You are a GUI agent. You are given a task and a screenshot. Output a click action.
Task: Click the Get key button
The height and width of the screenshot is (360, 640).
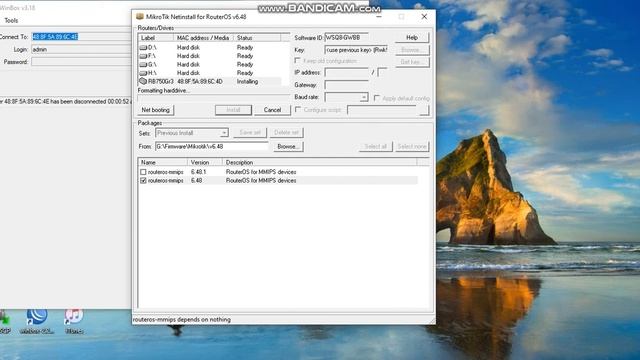coord(412,62)
